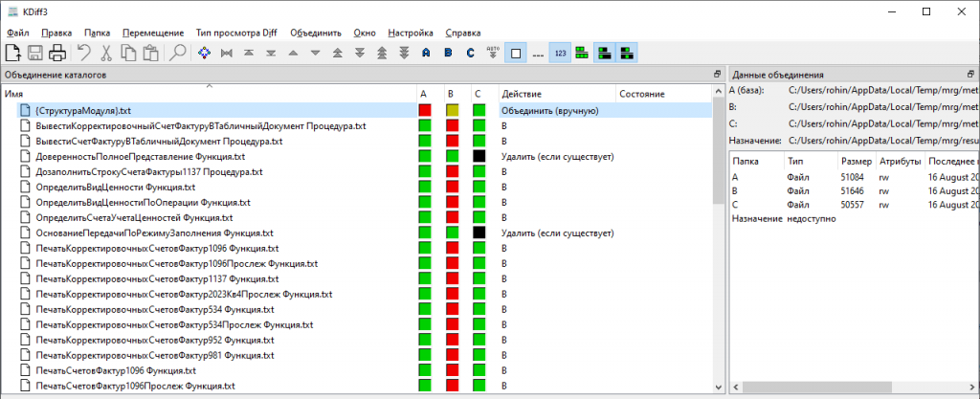Open the Правка menu

point(56,33)
